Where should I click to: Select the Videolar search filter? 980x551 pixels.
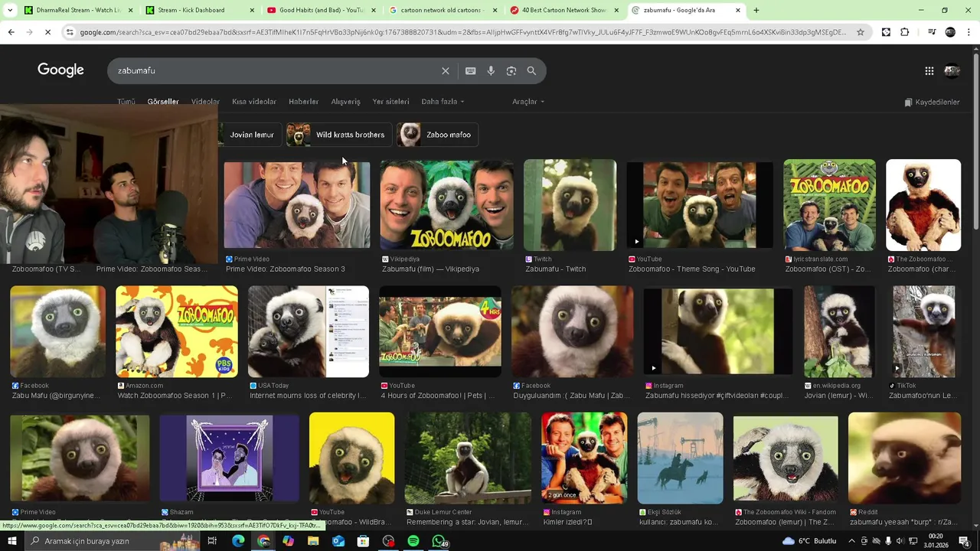click(x=205, y=102)
